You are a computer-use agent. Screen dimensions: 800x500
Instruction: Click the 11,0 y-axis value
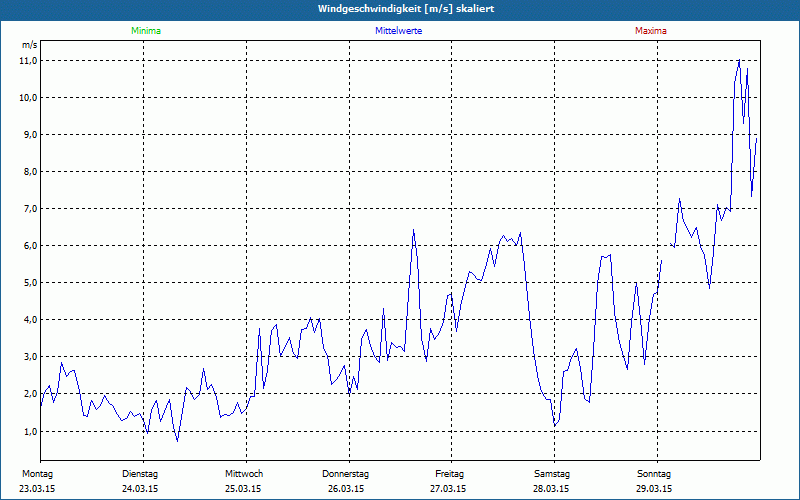[29, 61]
